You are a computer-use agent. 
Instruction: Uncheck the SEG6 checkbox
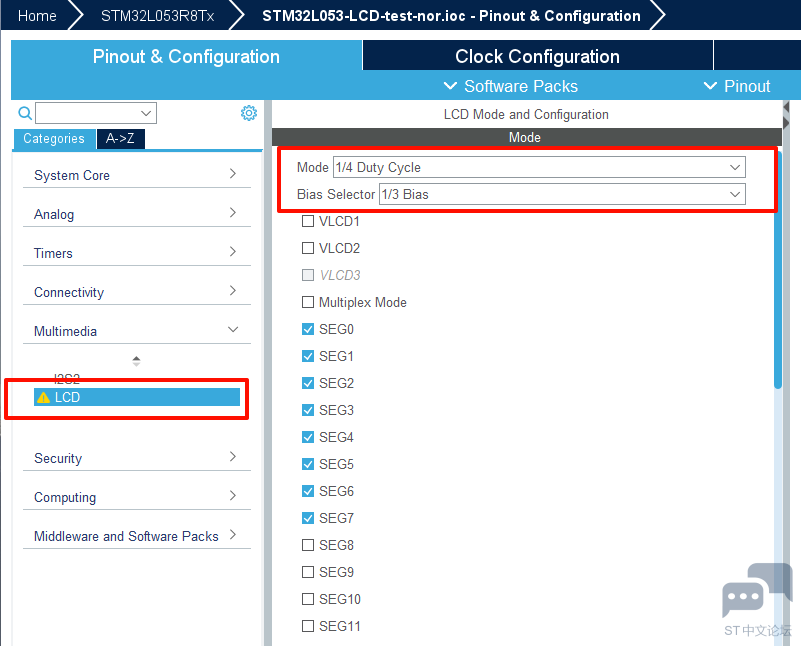click(308, 491)
